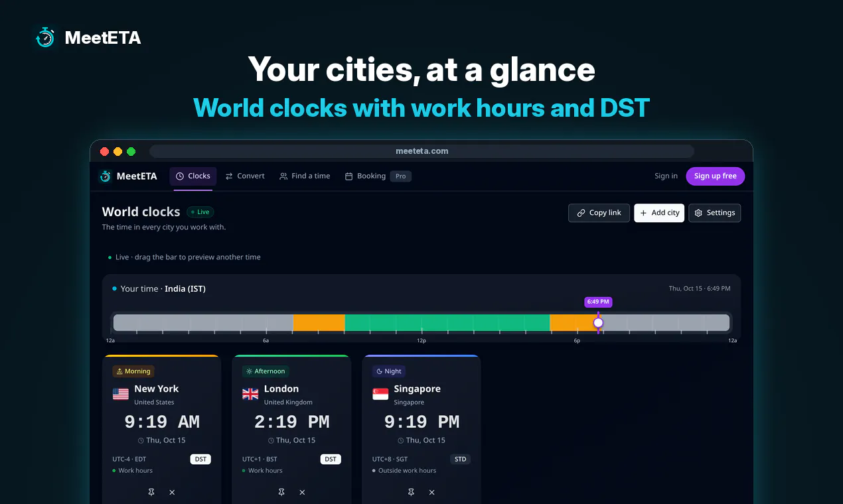The image size is (843, 504).
Task: Click the Morning badge on New York card
Action: coord(133,371)
